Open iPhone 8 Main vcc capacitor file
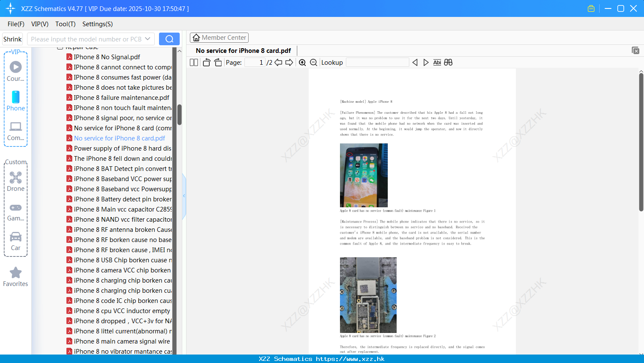Viewport: 644px width, 363px height. click(123, 209)
